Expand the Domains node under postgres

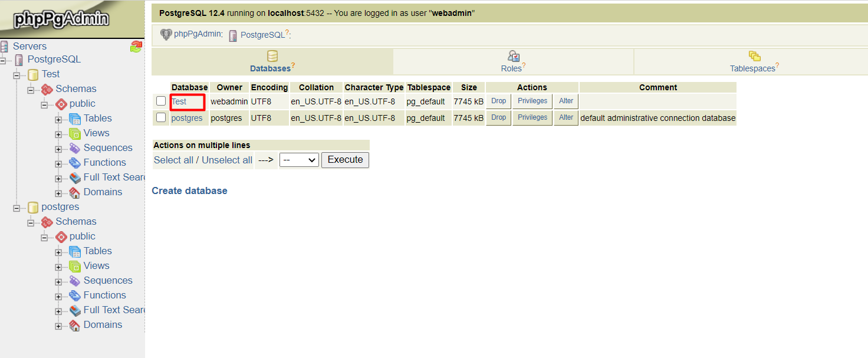point(58,326)
